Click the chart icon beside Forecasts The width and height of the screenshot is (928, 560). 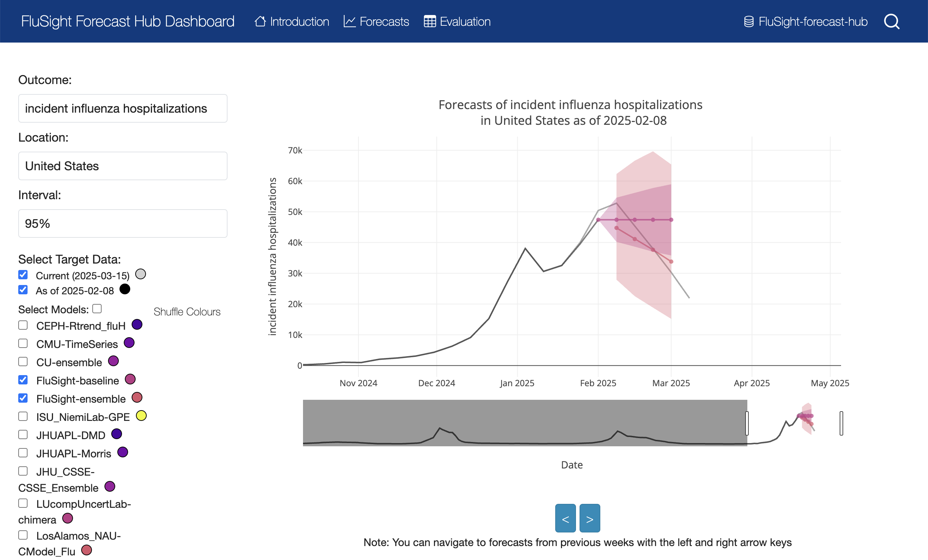pyautogui.click(x=350, y=21)
